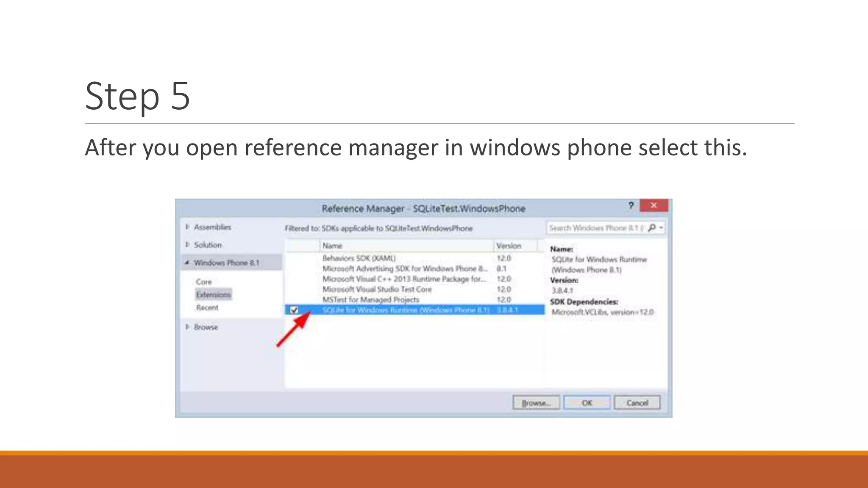Expand the Assemblies node
Screen dimensions: 868x488
pyautogui.click(x=187, y=227)
